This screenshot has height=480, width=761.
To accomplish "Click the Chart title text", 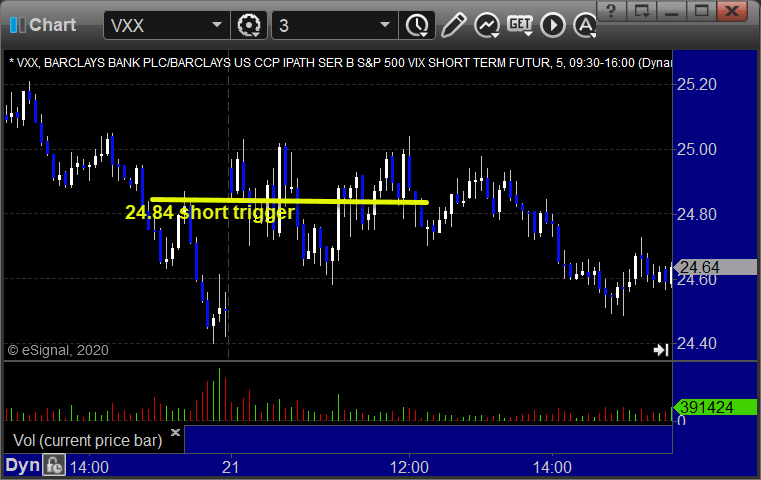I will (x=52, y=25).
